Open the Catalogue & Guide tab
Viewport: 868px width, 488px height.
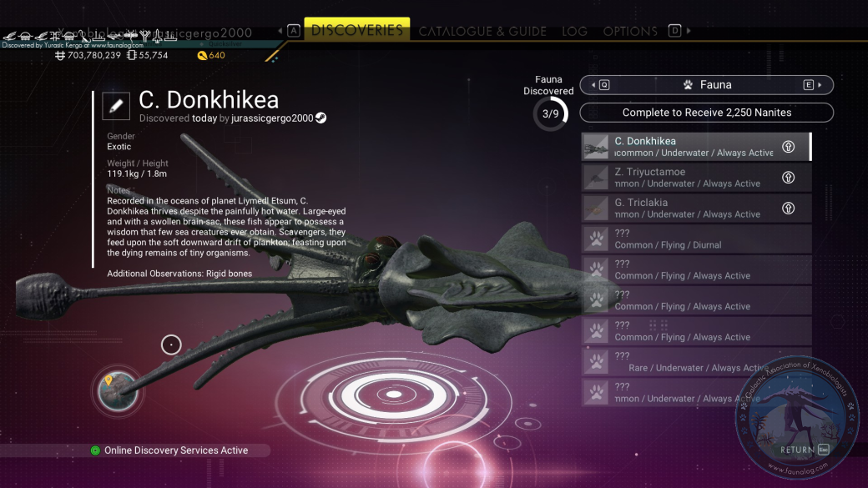tap(482, 31)
